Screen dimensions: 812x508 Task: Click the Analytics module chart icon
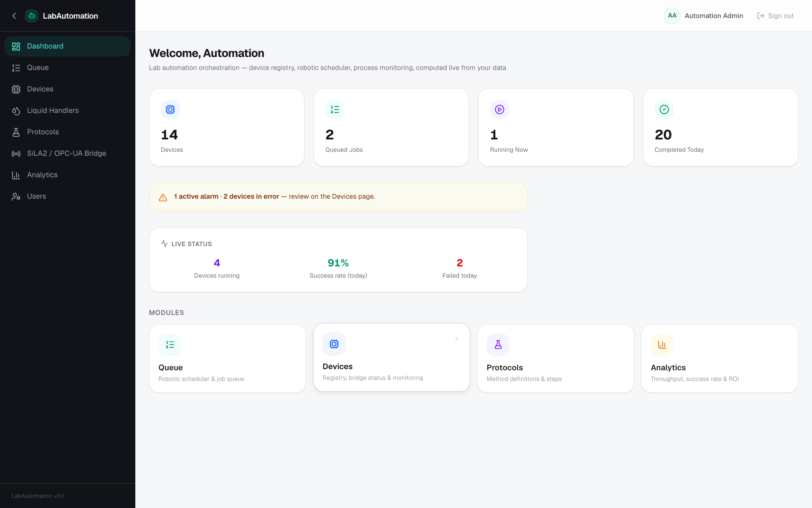(x=662, y=345)
